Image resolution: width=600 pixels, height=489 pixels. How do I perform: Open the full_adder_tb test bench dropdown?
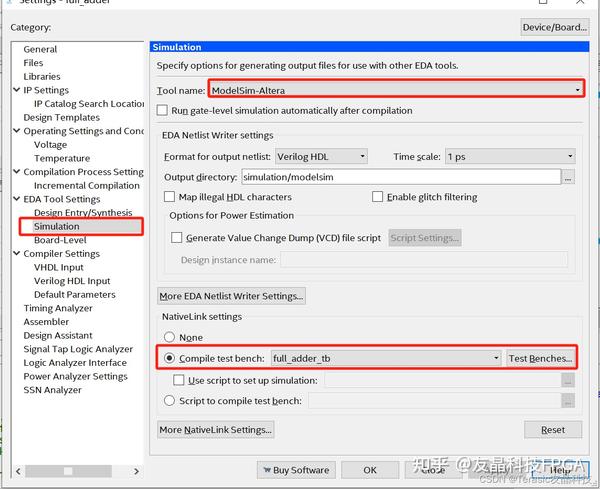click(x=386, y=358)
